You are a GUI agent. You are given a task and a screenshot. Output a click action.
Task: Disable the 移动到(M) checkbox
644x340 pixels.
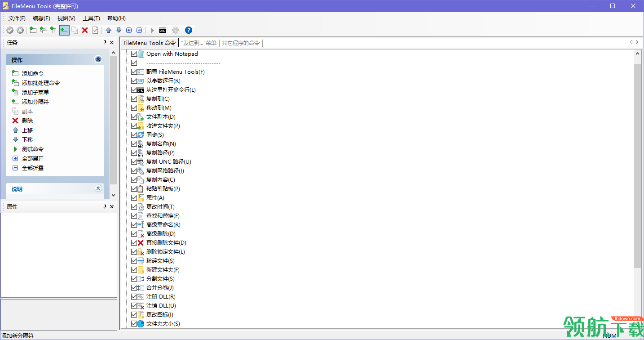pyautogui.click(x=134, y=108)
